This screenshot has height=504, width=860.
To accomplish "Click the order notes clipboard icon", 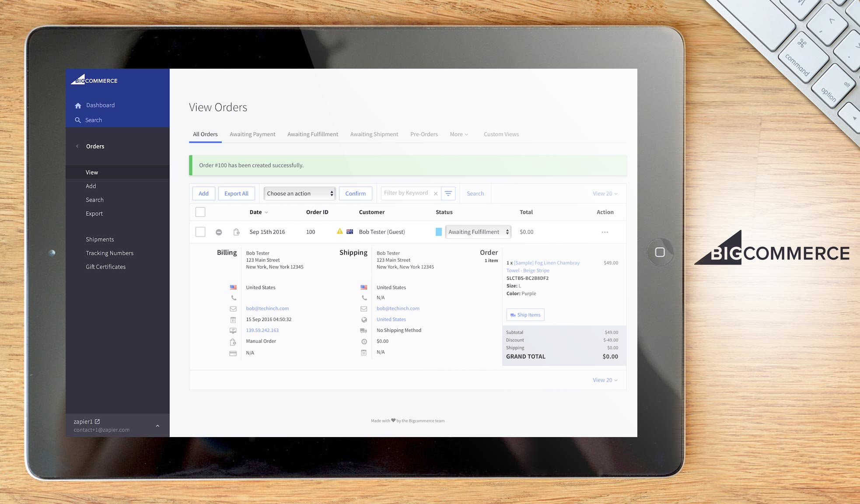I will (236, 232).
